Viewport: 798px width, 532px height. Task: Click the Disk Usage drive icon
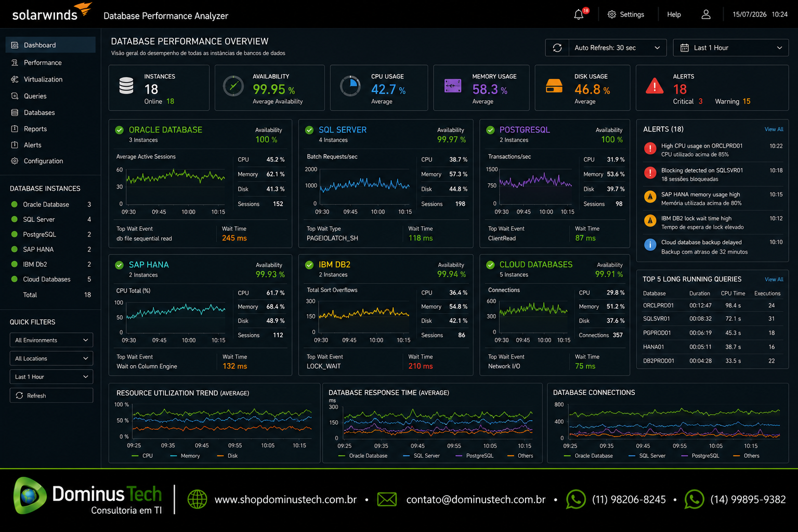point(554,86)
